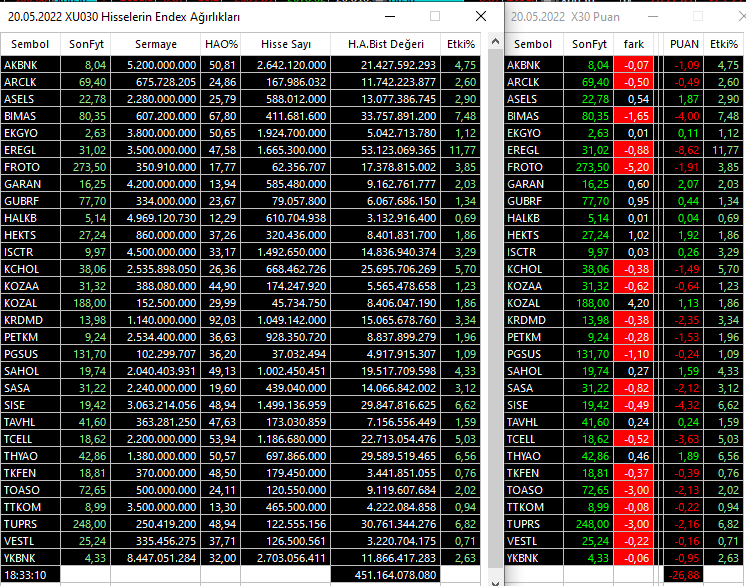This screenshot has width=746, height=586.
Task: Select THYAO symbol in the X30 Puan window
Action: (x=534, y=456)
